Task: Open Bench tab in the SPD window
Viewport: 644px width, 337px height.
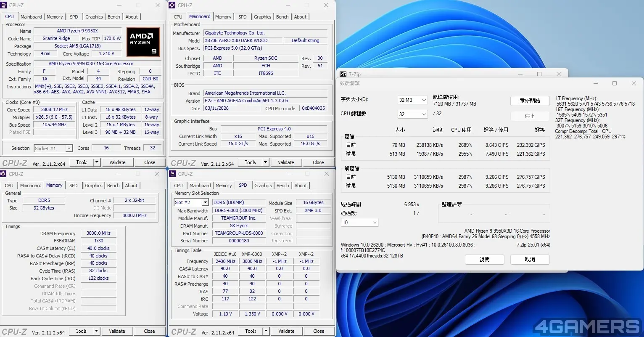Action: pos(283,186)
